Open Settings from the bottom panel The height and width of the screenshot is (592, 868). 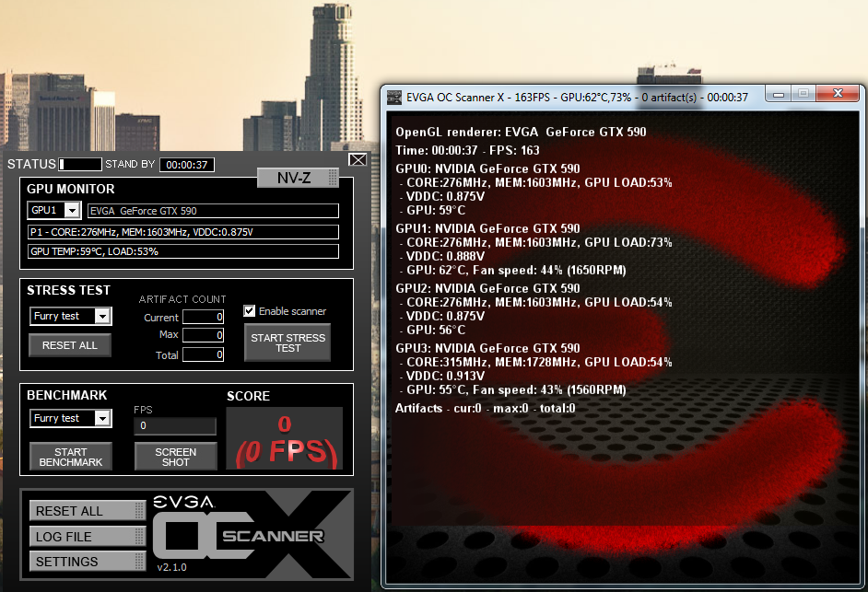click(x=88, y=562)
